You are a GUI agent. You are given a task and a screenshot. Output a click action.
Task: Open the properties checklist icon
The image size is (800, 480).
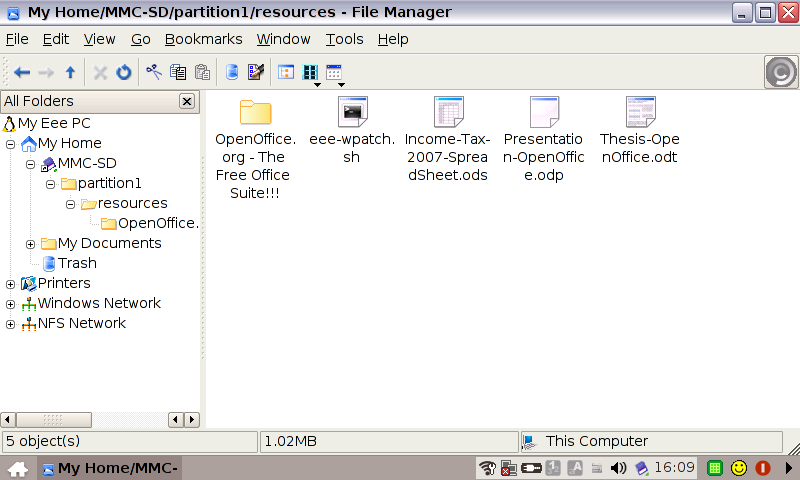pos(256,72)
